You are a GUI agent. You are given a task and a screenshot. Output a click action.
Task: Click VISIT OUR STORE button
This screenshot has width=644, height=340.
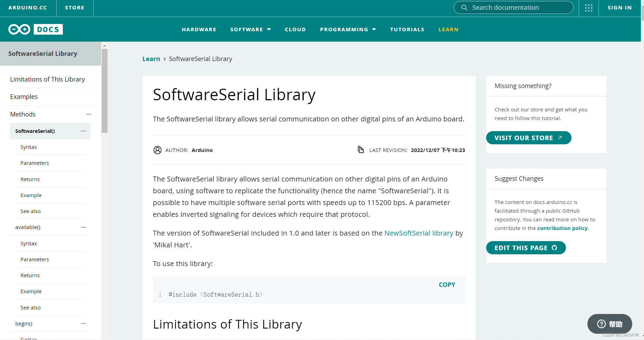click(x=528, y=138)
